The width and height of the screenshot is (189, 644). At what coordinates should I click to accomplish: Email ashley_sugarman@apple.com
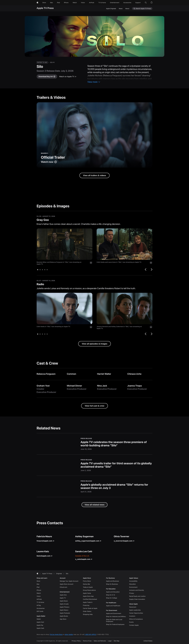(88, 541)
